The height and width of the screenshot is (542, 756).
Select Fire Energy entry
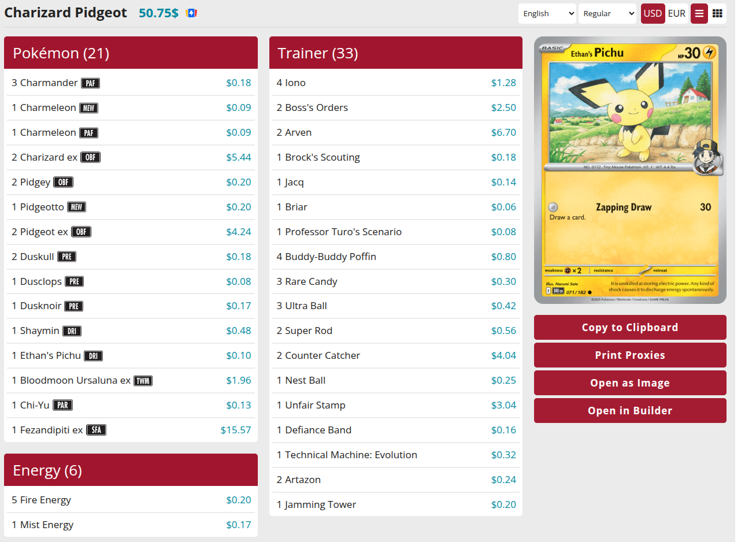(131, 500)
